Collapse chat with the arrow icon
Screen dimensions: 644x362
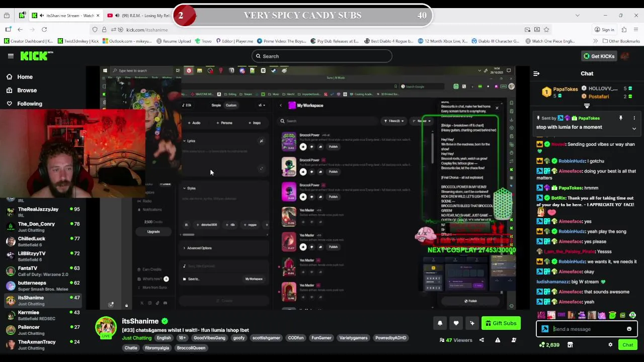(x=536, y=73)
